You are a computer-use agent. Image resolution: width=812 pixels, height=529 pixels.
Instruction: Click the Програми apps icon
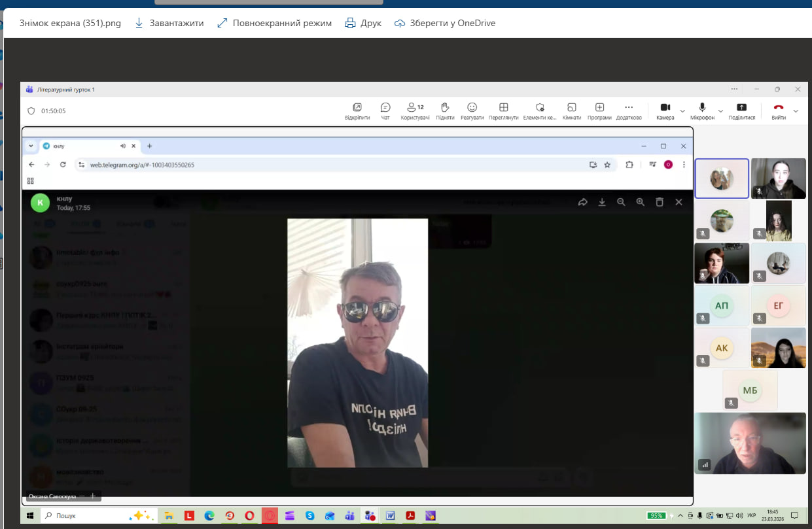click(x=599, y=108)
